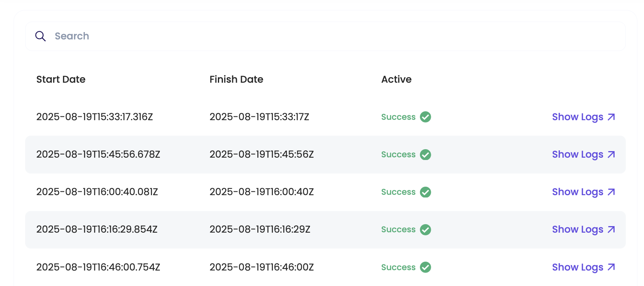Open Show Logs for the 16:00:40 run
Image resolution: width=644 pixels, height=286 pixels.
point(583,192)
